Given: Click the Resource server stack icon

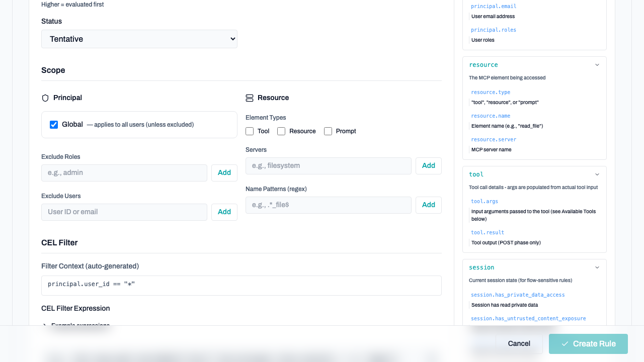Looking at the screenshot, I should 250,98.
